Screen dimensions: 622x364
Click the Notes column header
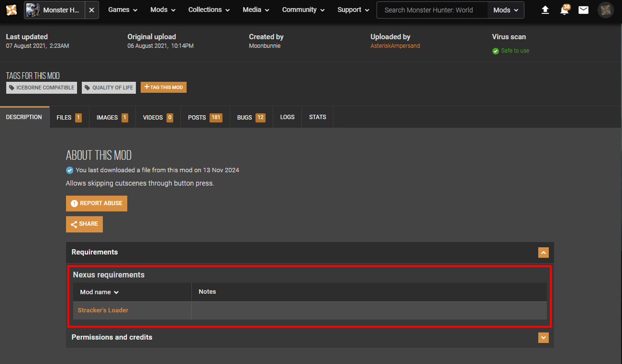[207, 292]
